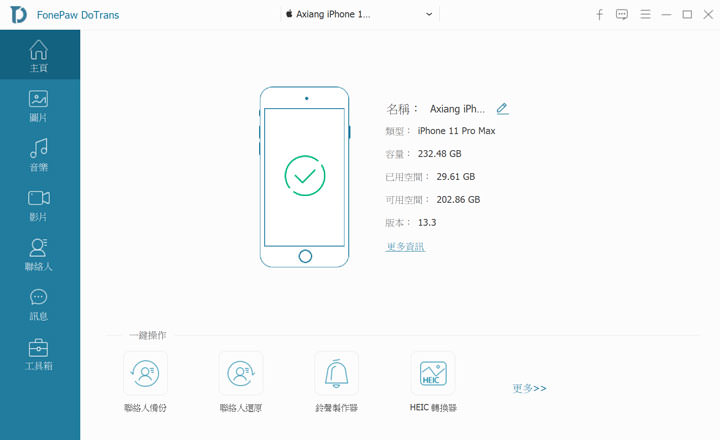Click the 202.86 GB free space value
Viewport: 720px width, 440px height.
pos(458,200)
